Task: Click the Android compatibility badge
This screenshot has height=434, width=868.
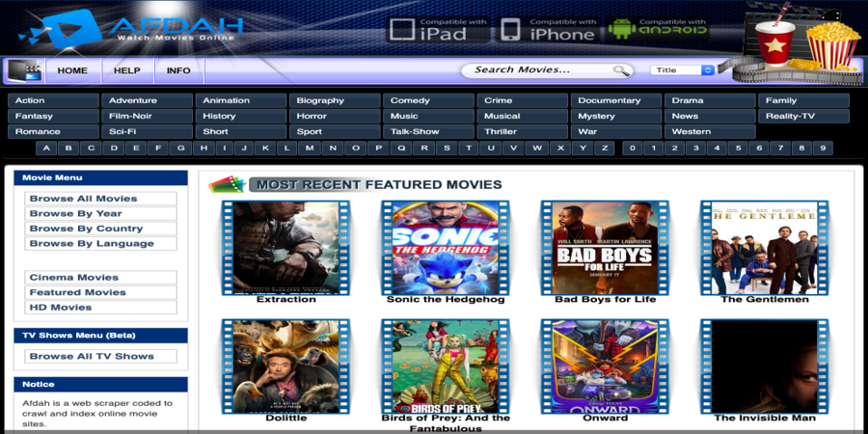Action: (657, 30)
